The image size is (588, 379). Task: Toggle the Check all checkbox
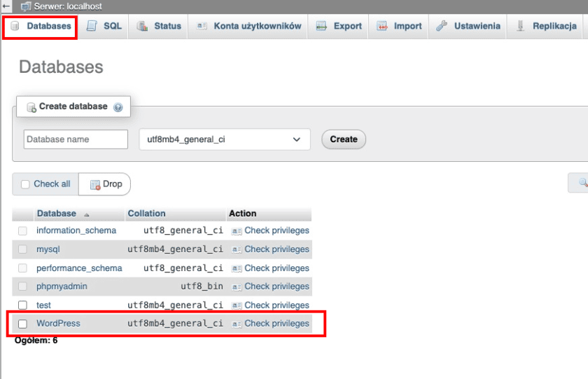coord(25,184)
